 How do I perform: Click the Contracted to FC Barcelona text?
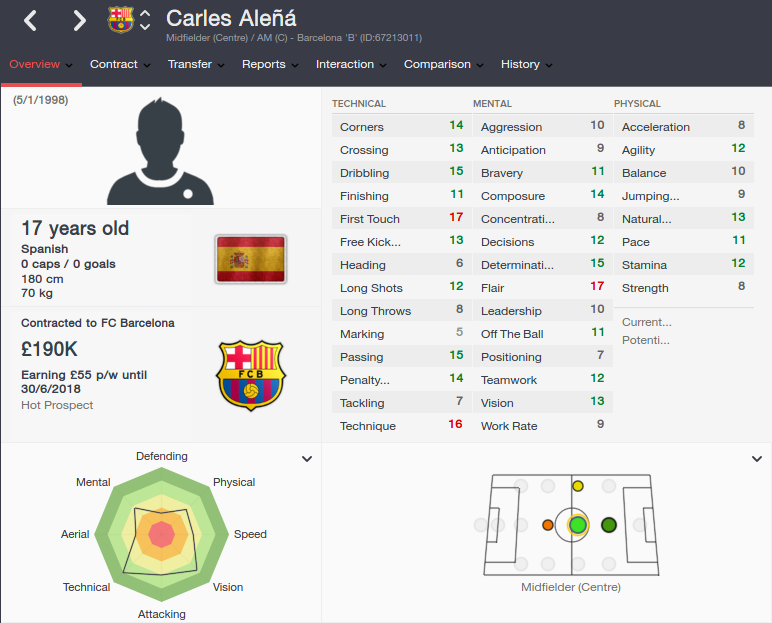click(x=97, y=323)
